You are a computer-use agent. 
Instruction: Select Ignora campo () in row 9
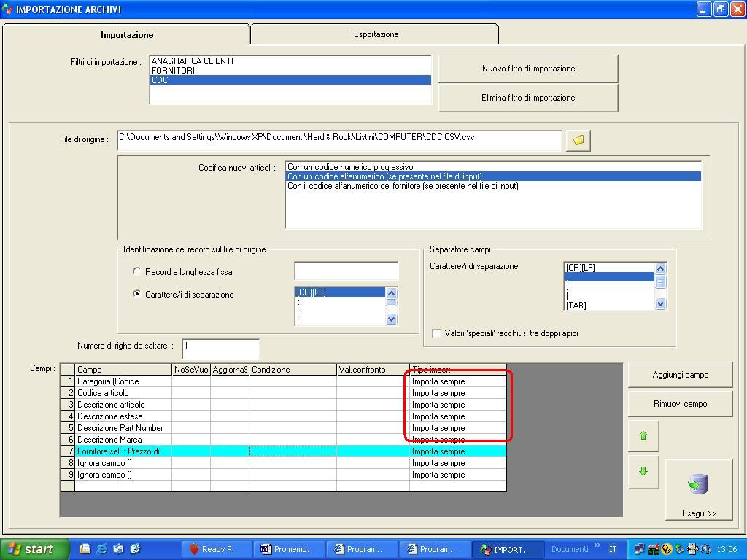pos(123,475)
